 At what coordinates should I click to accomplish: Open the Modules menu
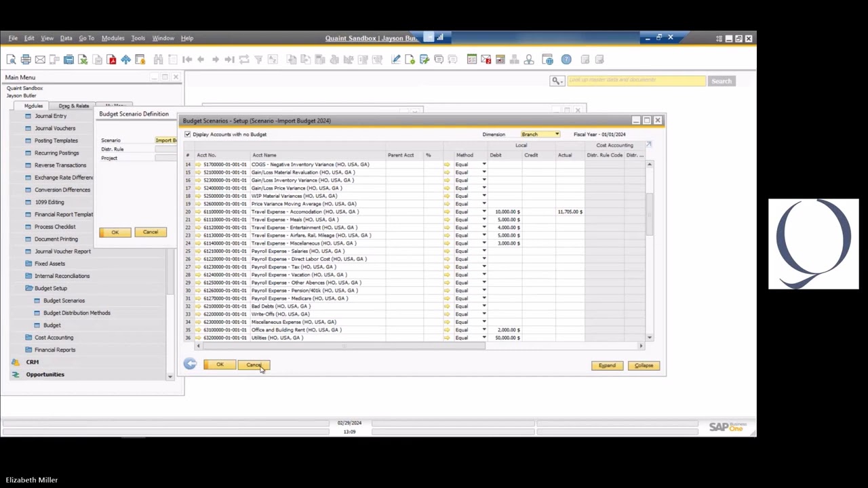(113, 38)
